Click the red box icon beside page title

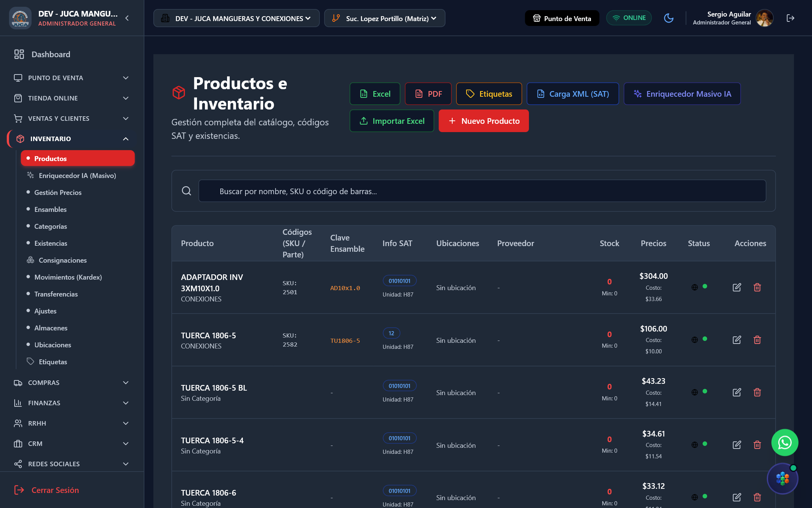(179, 93)
